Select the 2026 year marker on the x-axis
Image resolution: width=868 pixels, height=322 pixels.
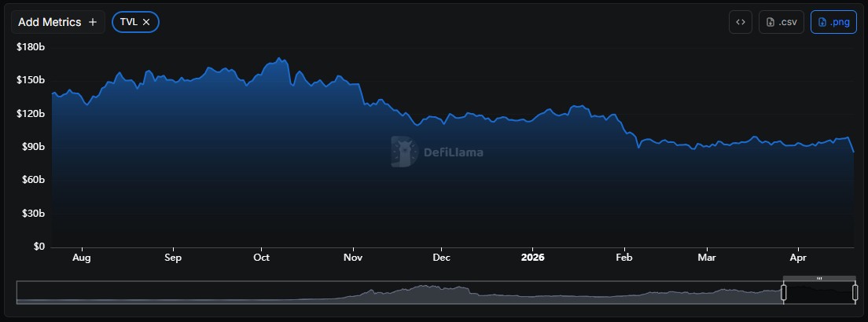coord(532,258)
